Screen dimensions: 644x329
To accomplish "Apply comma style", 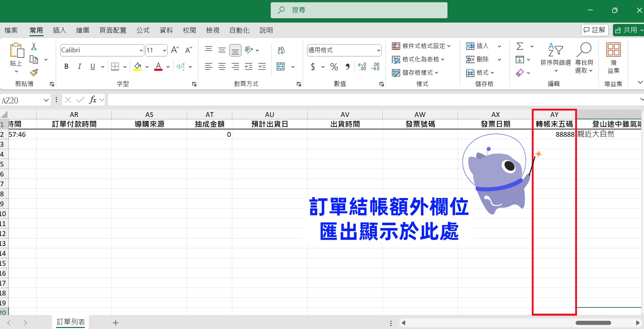I will click(x=347, y=66).
